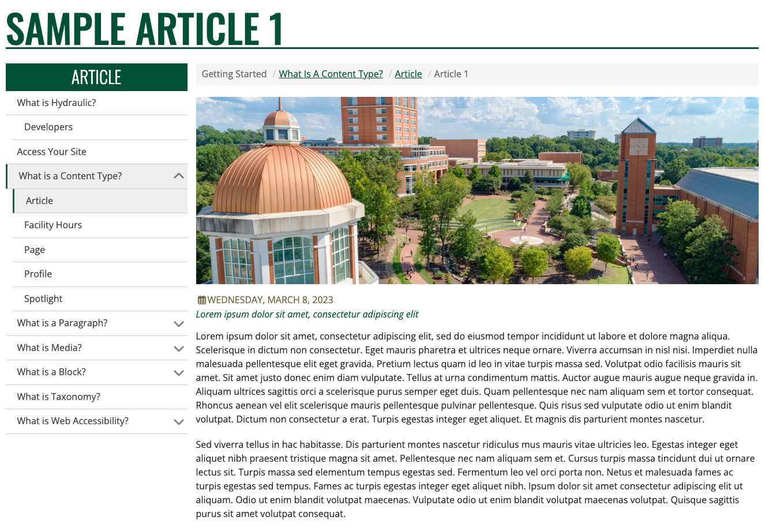Screen dimensions: 765x532
Task: Open the 'What is Hydraulic?' menu item
Action: [x=57, y=103]
